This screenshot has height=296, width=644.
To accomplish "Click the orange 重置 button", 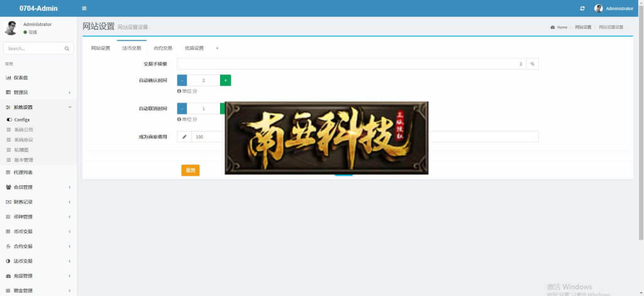I will (191, 170).
